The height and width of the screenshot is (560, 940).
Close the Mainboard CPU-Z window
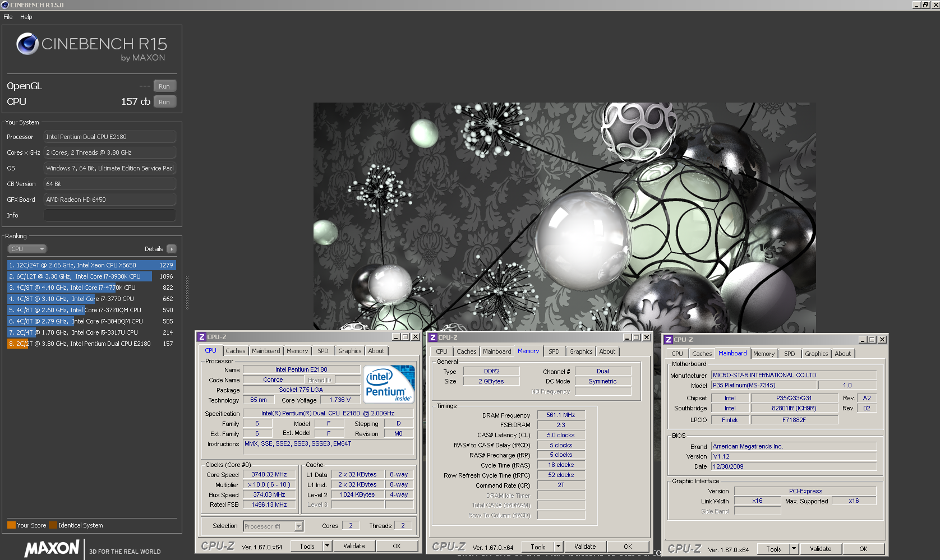[882, 340]
